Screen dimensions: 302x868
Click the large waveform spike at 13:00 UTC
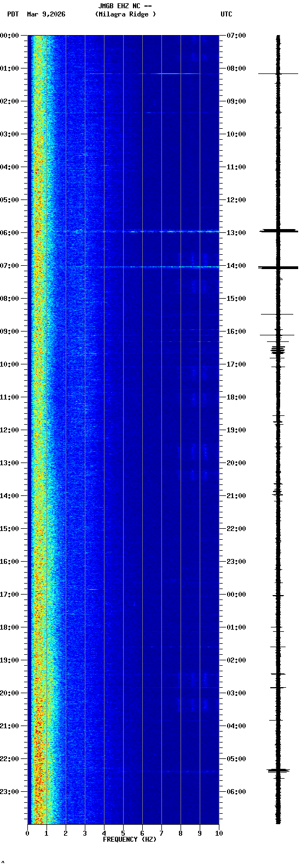click(x=278, y=231)
